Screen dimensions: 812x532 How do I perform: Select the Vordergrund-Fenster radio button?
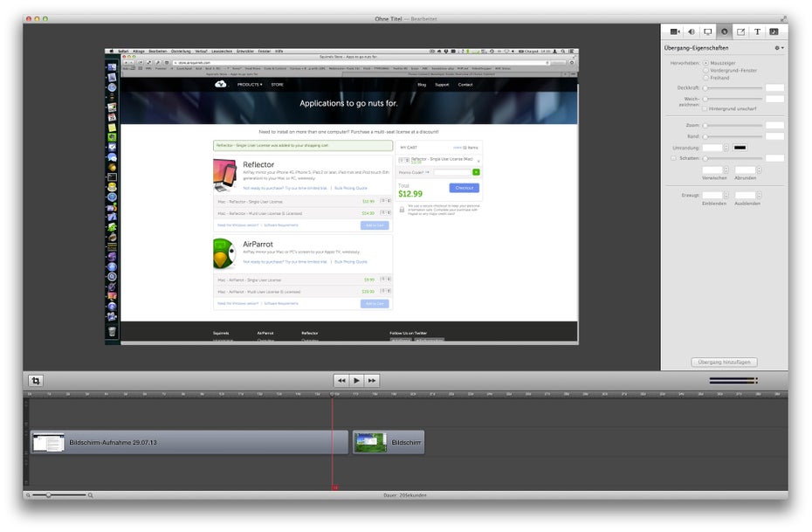point(705,70)
